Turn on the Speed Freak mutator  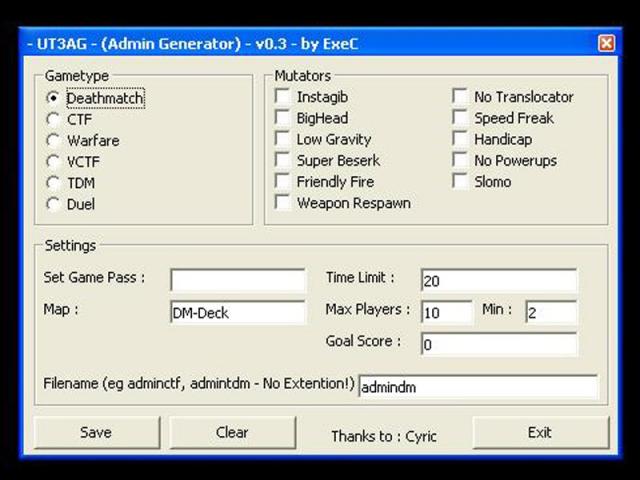point(460,118)
